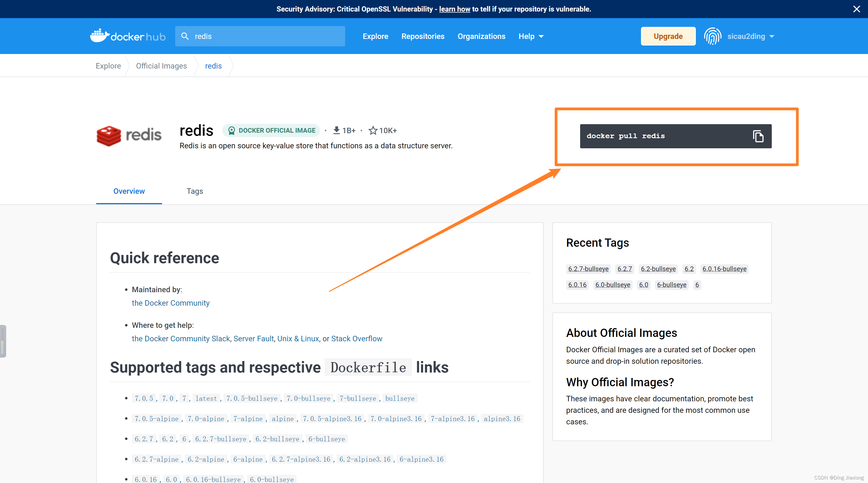Viewport: 868px width, 483px height.
Task: Open the Stack Overflow link
Action: tap(356, 339)
